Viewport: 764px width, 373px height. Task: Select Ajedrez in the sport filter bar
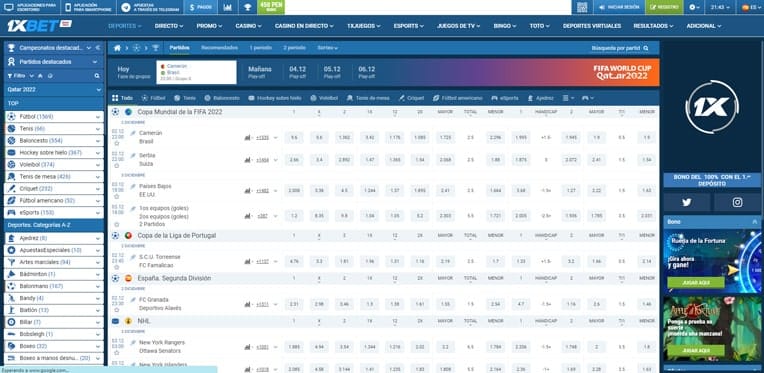click(x=540, y=98)
